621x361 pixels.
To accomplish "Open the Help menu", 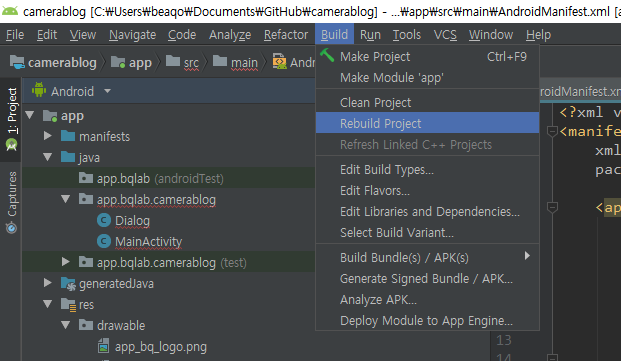I will (x=538, y=35).
